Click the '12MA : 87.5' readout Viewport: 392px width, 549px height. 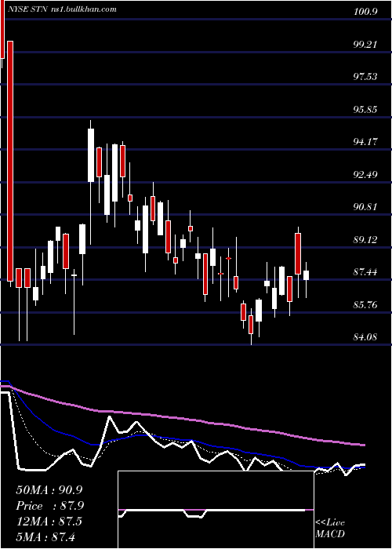[x=49, y=521]
